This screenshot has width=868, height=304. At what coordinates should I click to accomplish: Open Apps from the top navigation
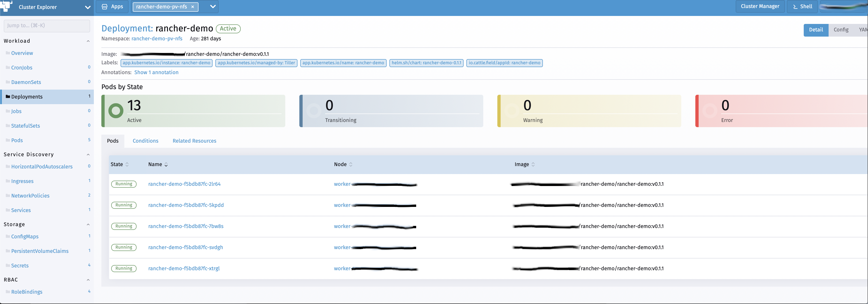coord(112,6)
